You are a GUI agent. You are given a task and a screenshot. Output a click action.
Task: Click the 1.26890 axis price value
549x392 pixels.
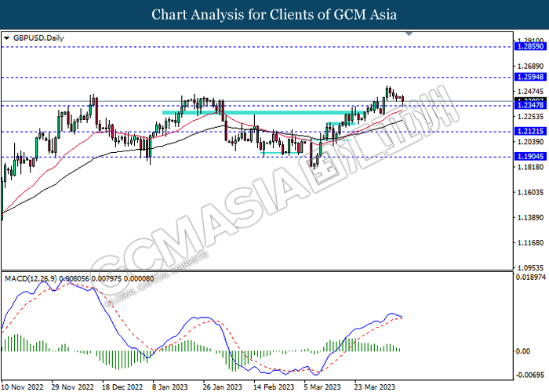pos(530,66)
